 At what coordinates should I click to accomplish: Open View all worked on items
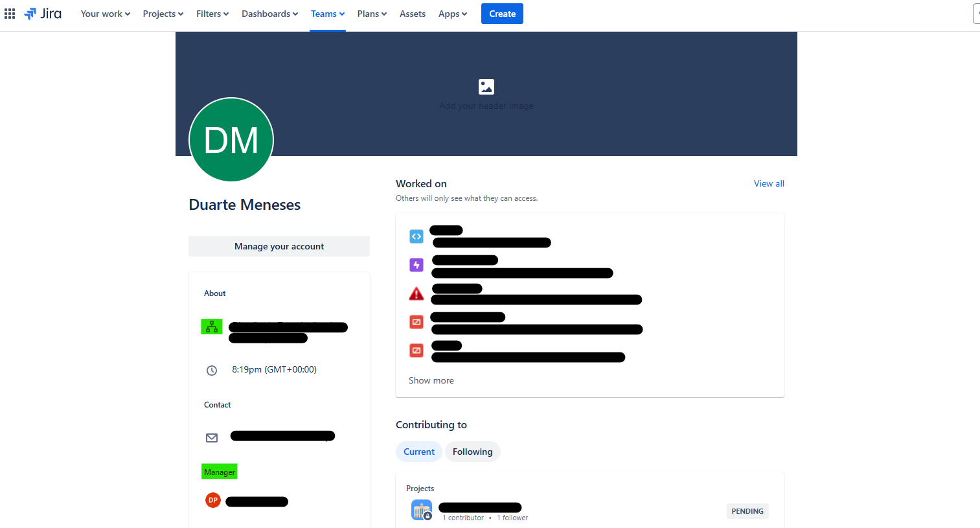pyautogui.click(x=769, y=183)
